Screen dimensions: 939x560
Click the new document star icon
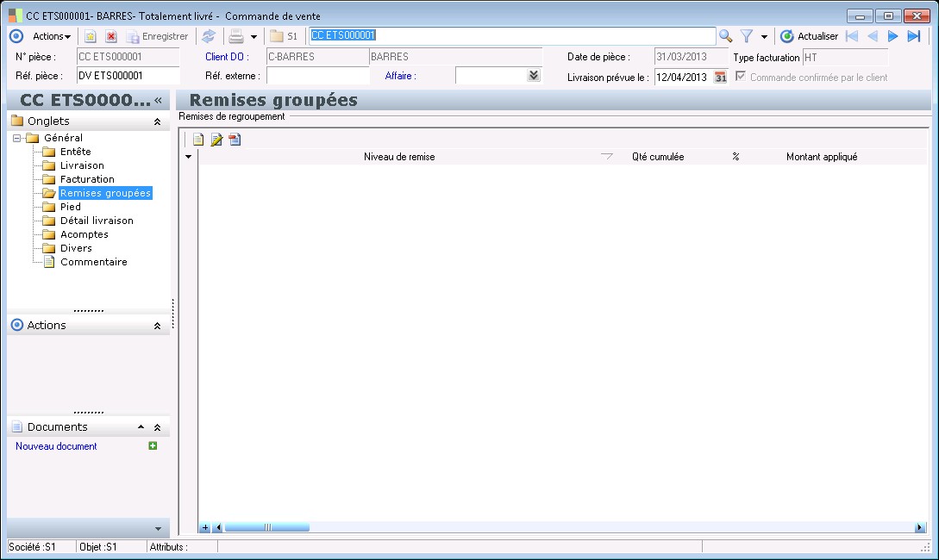(x=90, y=36)
